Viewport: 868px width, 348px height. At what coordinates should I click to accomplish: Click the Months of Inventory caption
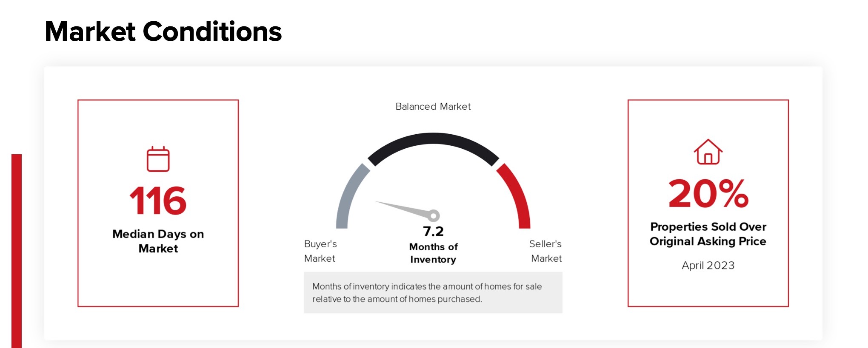coord(433,253)
